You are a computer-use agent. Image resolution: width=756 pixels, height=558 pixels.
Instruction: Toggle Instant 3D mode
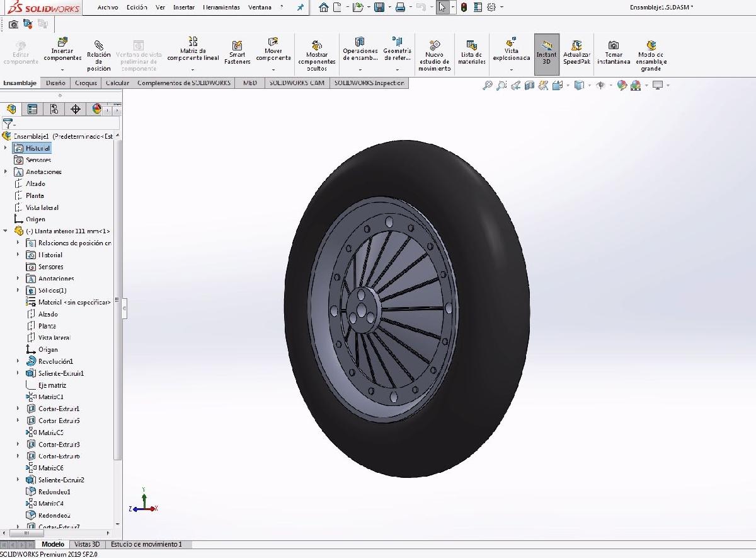pyautogui.click(x=547, y=54)
